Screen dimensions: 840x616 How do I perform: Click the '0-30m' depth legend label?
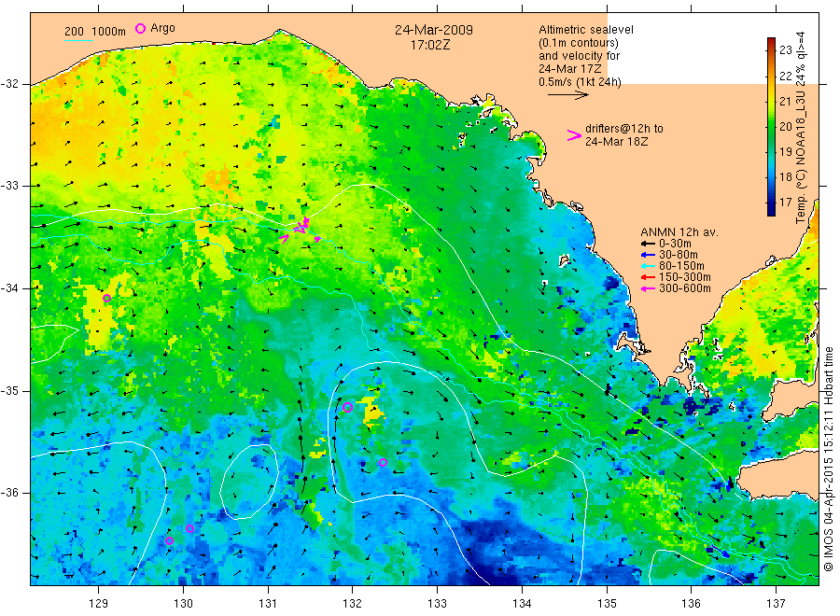coord(675,244)
